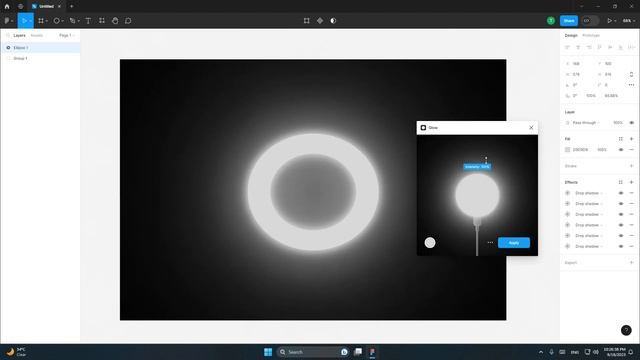Click the Create component icon
This screenshot has width=640, height=360.
[320, 21]
